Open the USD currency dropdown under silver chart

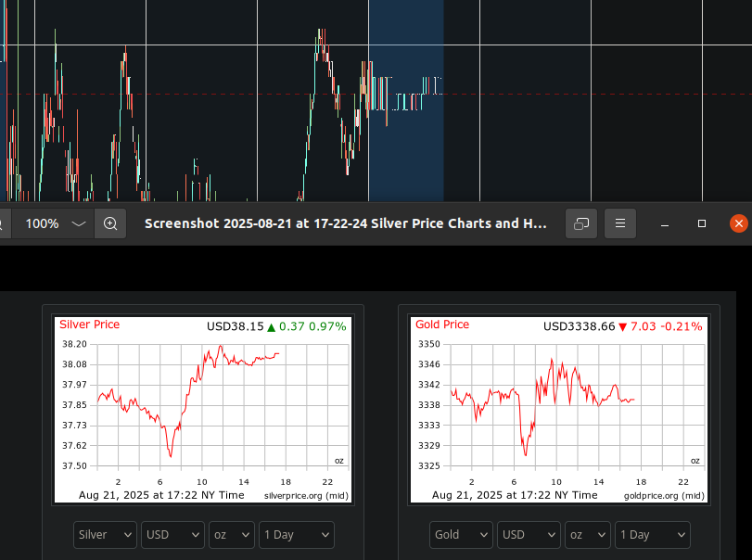pos(172,535)
